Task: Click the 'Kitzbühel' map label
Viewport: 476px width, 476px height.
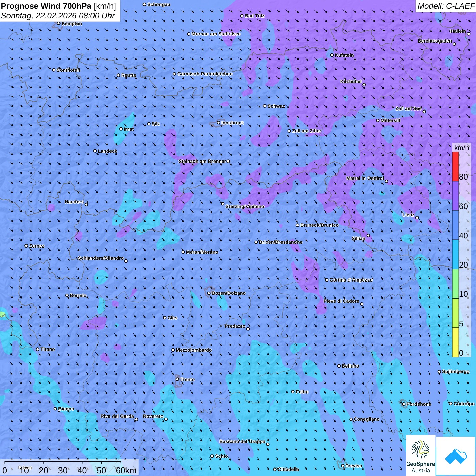Action: tap(351, 81)
